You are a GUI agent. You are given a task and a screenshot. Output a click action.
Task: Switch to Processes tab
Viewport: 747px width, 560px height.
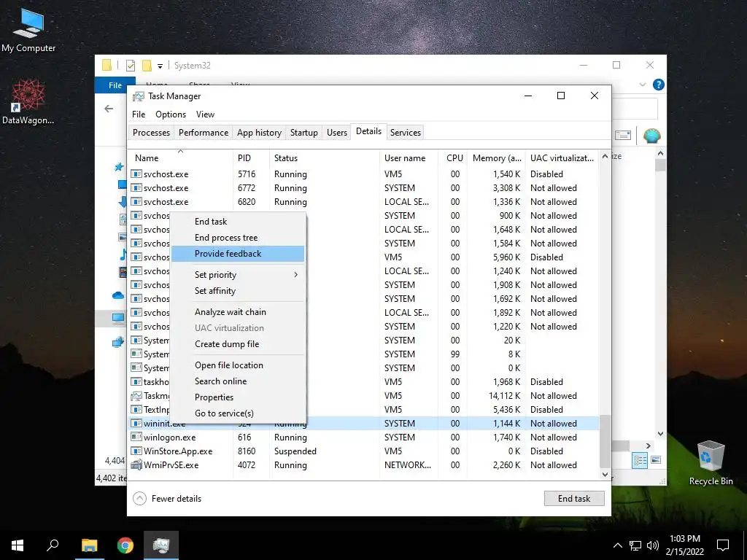(151, 133)
